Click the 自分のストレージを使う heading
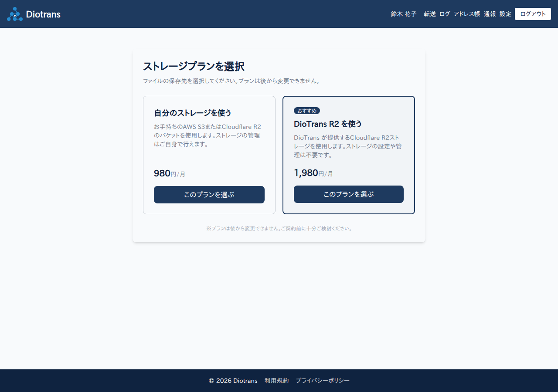The image size is (558, 392). pyautogui.click(x=193, y=113)
